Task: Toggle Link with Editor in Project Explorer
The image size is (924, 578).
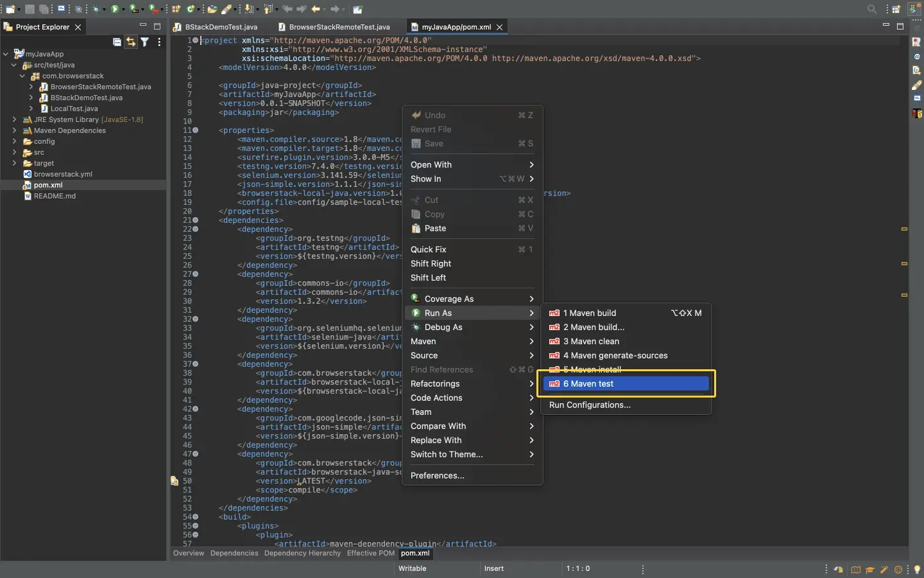Action: (x=131, y=42)
